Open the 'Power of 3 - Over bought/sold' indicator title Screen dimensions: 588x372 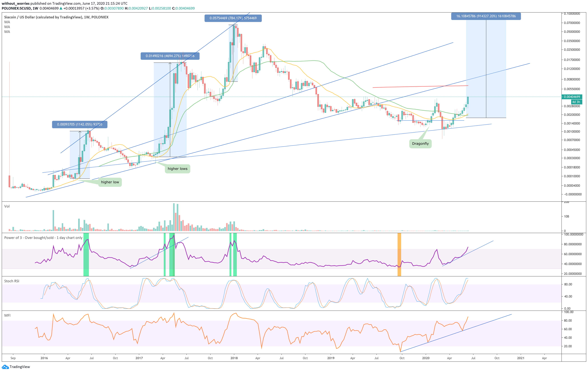43,238
